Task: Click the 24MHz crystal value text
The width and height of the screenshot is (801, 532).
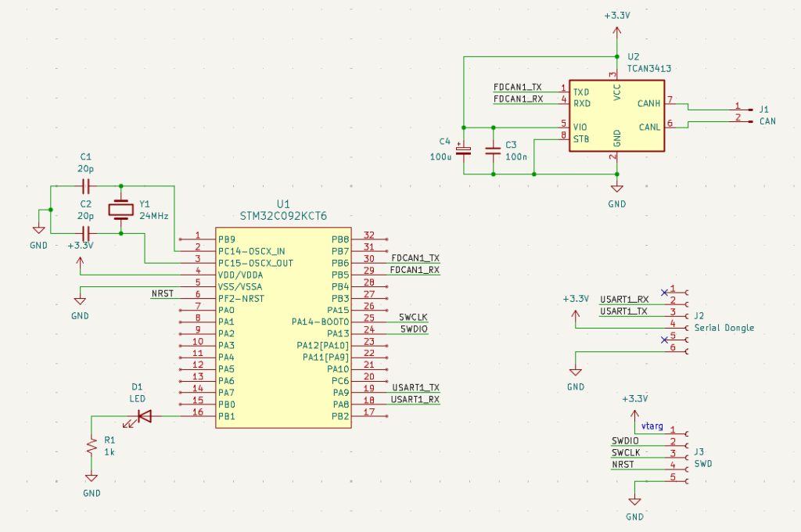Action: (x=154, y=216)
